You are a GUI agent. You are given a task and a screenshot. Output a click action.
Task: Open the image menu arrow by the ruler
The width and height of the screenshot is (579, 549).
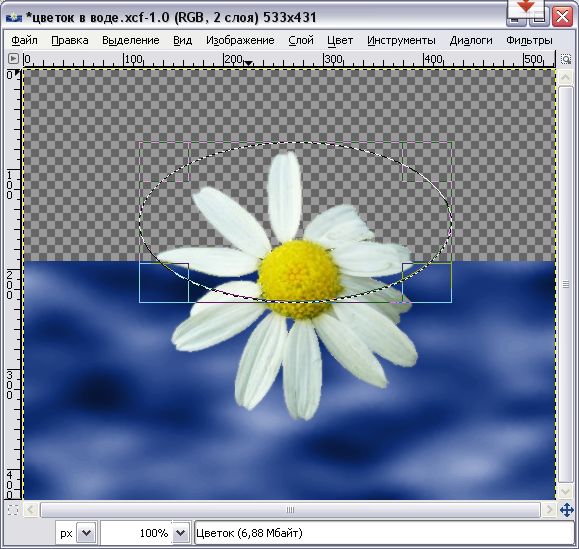pyautogui.click(x=13, y=59)
